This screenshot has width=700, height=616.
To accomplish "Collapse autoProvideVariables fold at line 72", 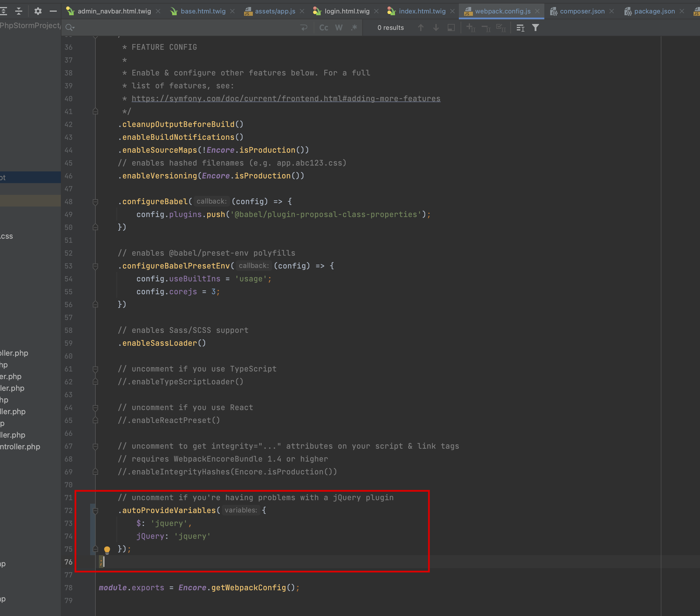I will pyautogui.click(x=96, y=511).
